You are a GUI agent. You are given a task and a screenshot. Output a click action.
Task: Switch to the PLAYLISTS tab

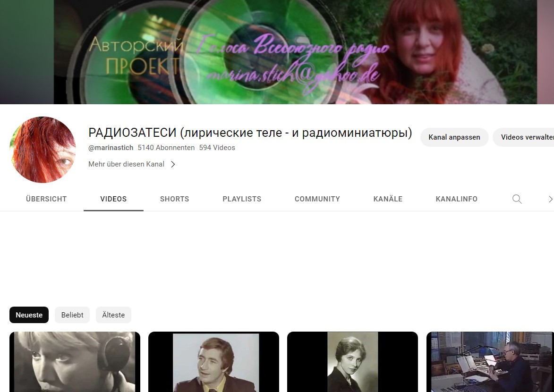(241, 199)
